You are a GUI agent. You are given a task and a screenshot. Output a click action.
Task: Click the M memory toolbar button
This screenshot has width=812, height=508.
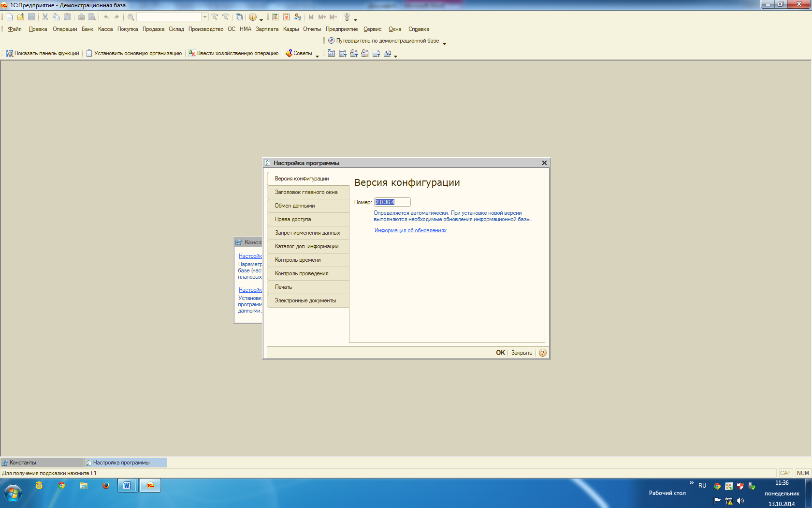tap(311, 17)
